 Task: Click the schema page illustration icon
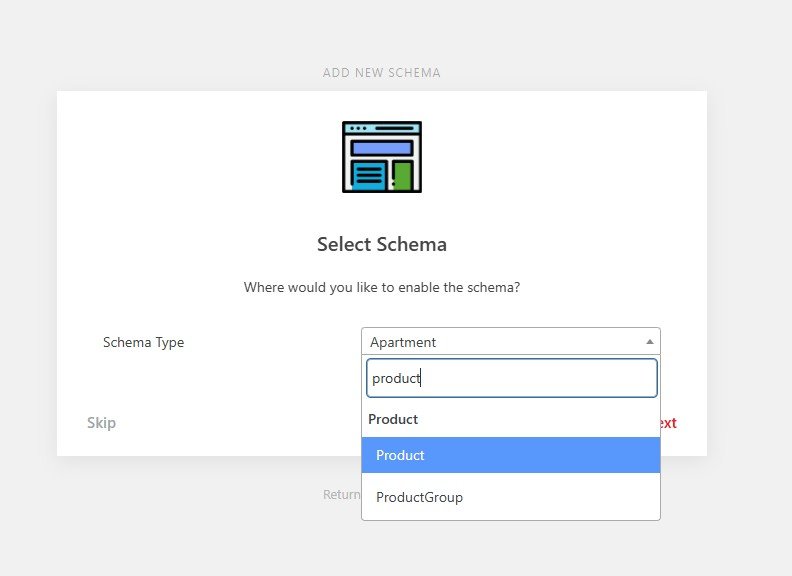click(382, 157)
